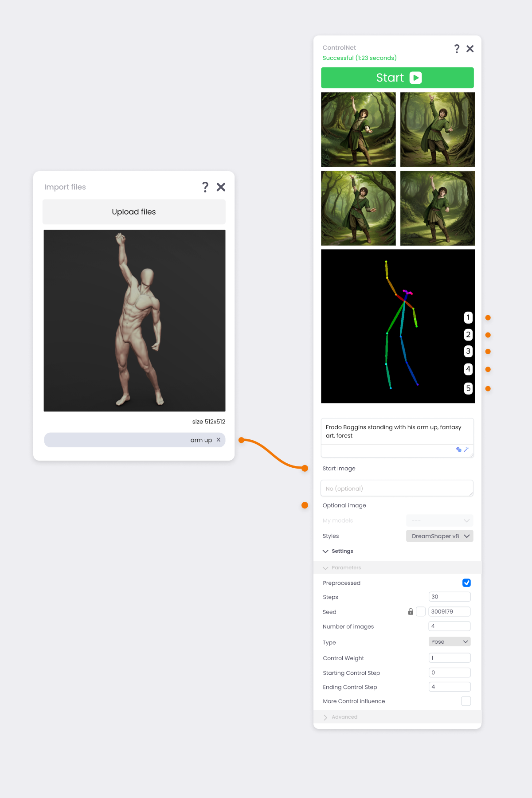The image size is (532, 798).
Task: Click the Optional image orange input port
Action: (305, 505)
